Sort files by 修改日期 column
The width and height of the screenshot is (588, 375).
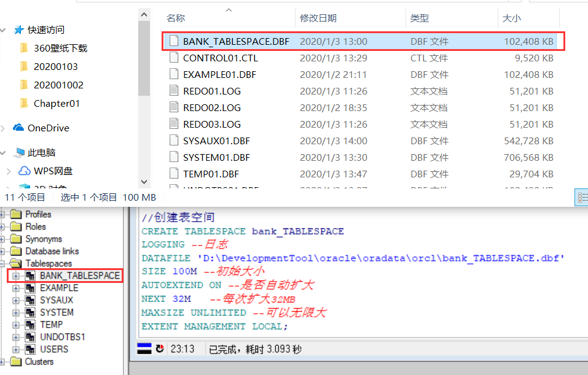pos(318,18)
